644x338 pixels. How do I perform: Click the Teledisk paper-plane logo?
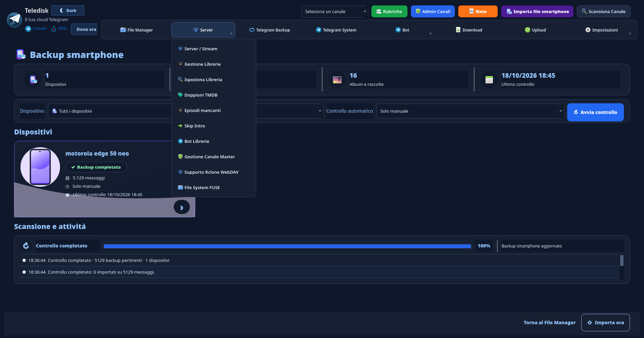tap(14, 20)
